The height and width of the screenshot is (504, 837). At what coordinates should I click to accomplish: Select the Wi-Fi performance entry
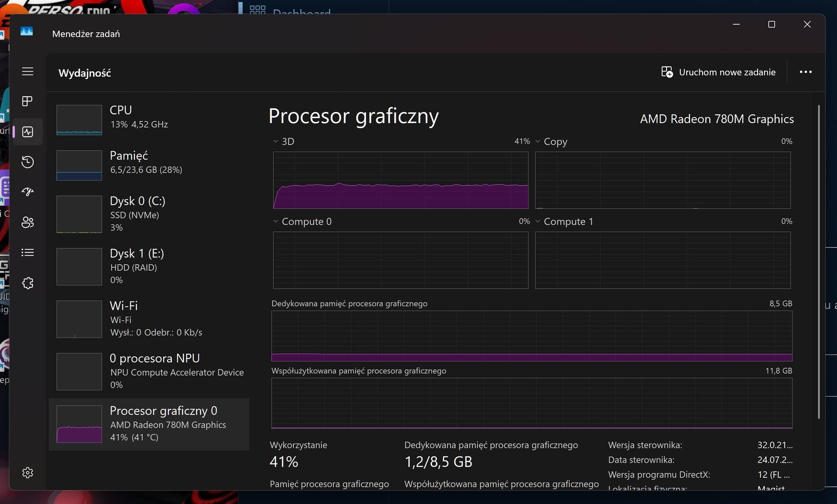click(x=149, y=319)
